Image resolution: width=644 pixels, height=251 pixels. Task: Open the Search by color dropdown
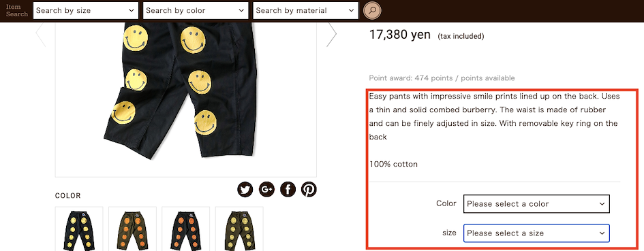tap(196, 11)
